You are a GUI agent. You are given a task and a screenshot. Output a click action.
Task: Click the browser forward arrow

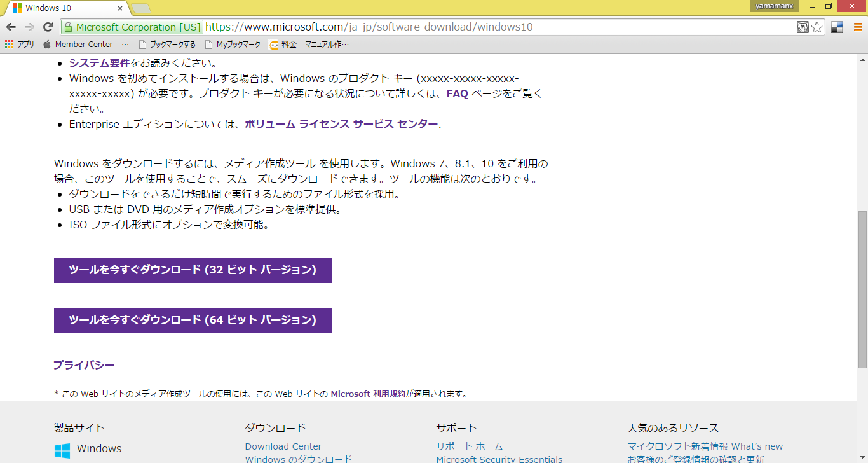coord(29,27)
